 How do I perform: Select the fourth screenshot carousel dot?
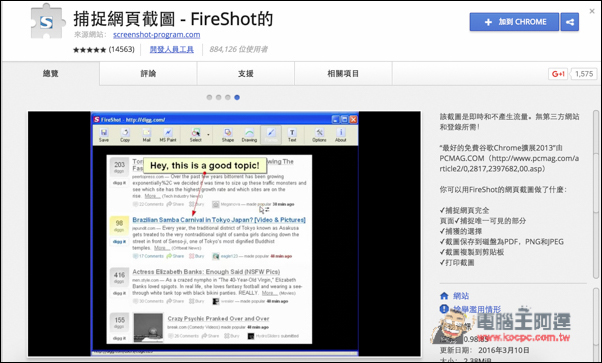237,97
